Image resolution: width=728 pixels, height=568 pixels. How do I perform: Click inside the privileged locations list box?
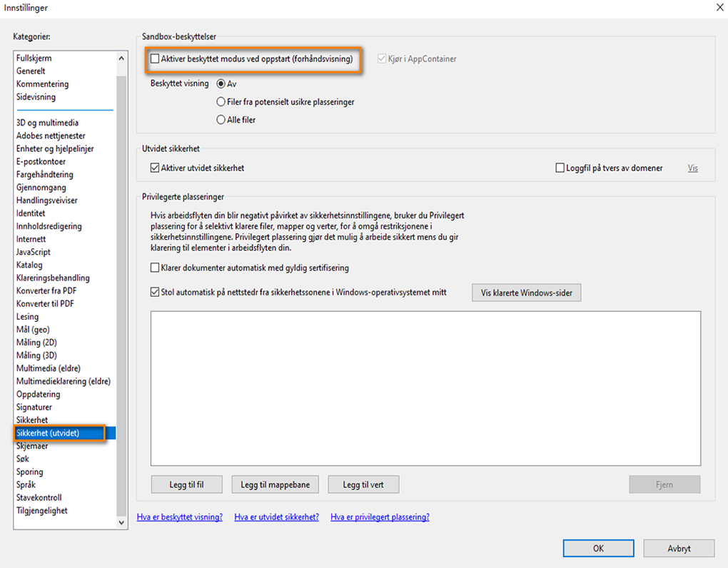pyautogui.click(x=426, y=388)
